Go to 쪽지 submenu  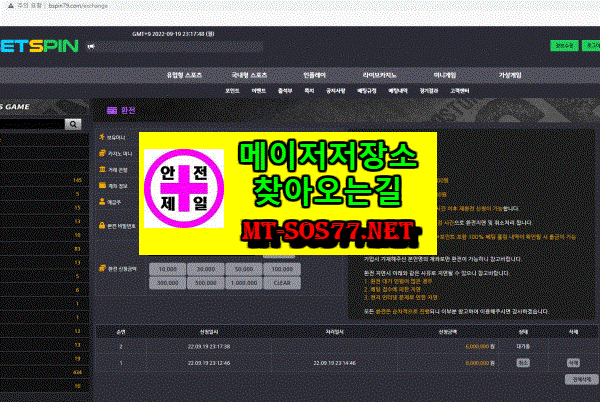pos(309,91)
